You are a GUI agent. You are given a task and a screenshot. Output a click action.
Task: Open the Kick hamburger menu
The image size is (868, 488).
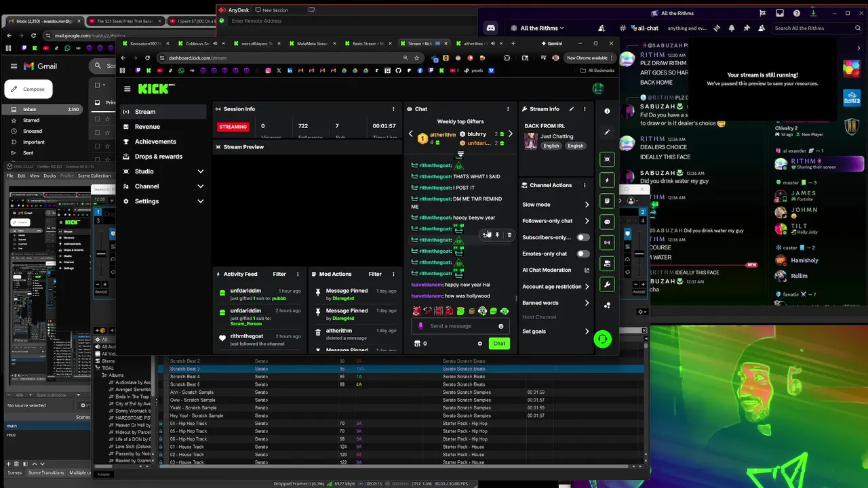click(127, 89)
